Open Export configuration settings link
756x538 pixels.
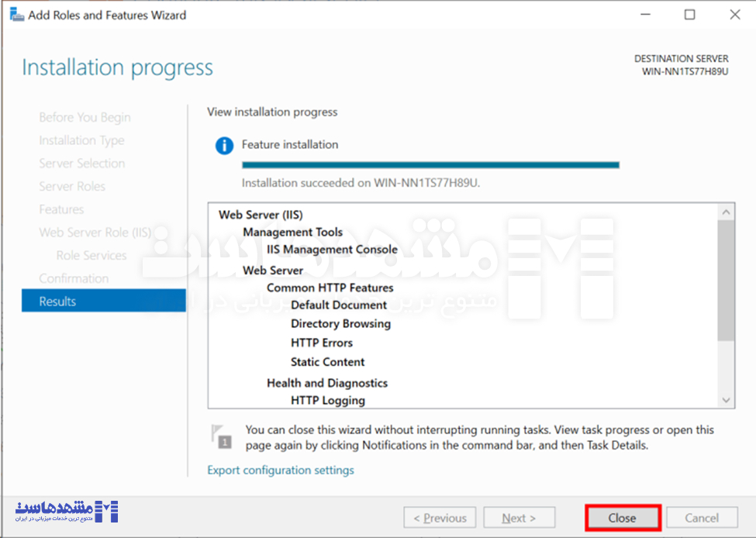(281, 470)
